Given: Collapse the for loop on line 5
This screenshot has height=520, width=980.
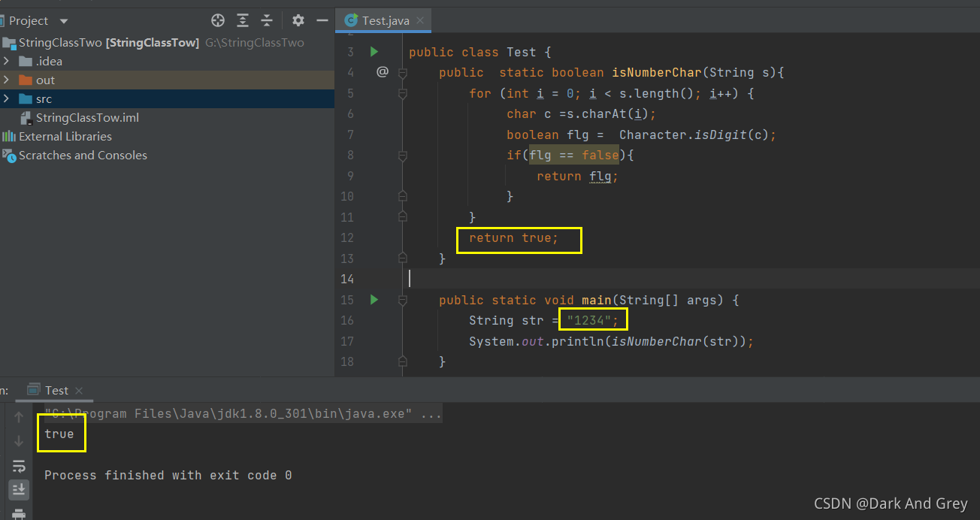Looking at the screenshot, I should (x=402, y=94).
